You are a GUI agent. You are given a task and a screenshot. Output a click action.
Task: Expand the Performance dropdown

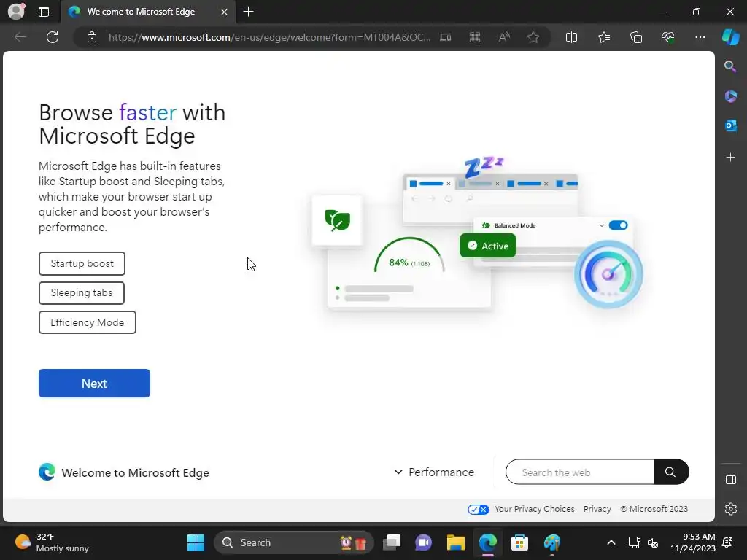434,472
